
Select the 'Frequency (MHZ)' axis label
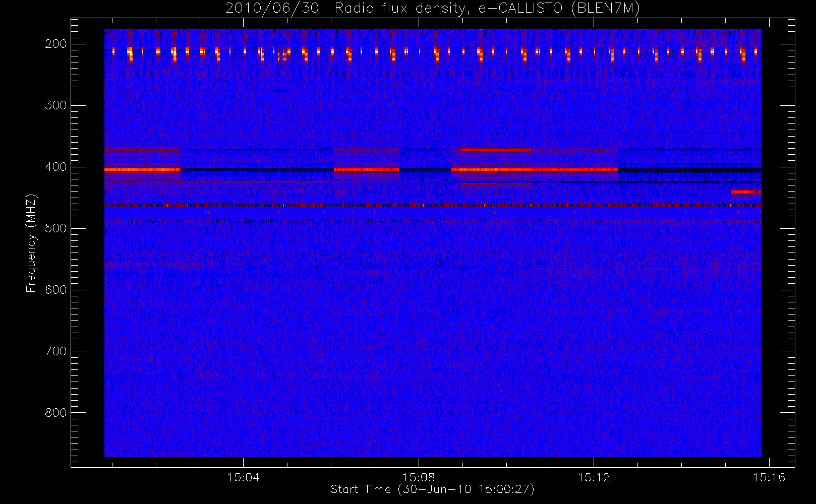pos(31,243)
